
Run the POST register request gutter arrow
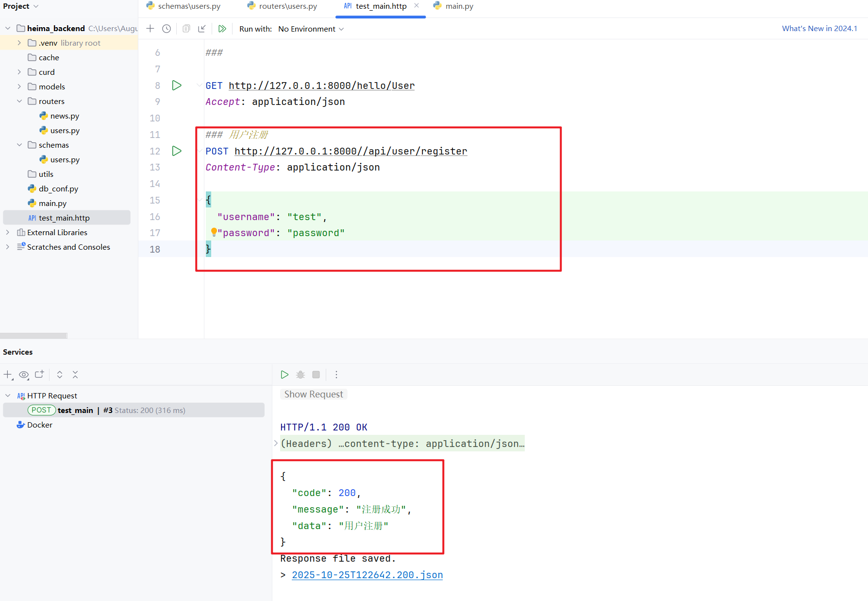coord(177,151)
